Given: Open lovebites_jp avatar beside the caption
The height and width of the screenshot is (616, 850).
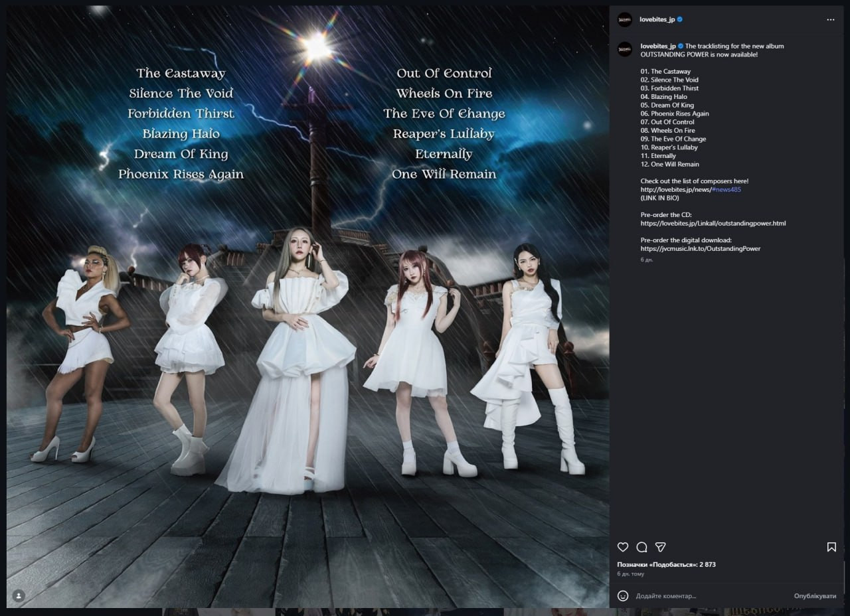Looking at the screenshot, I should (625, 49).
